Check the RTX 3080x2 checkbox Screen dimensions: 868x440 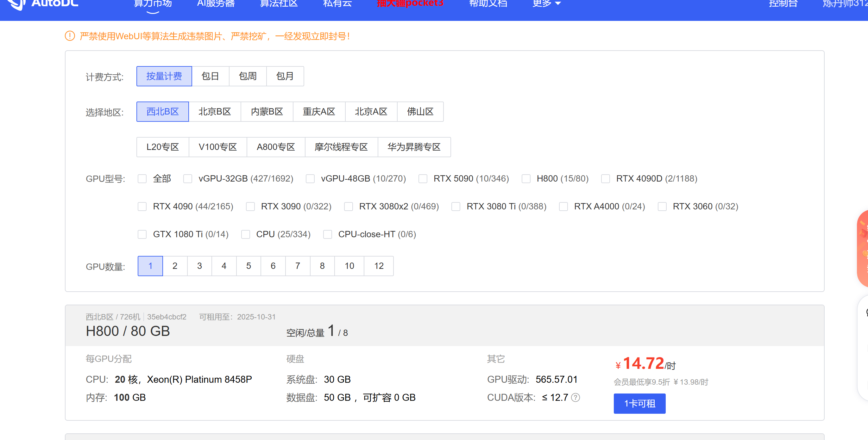(349, 206)
